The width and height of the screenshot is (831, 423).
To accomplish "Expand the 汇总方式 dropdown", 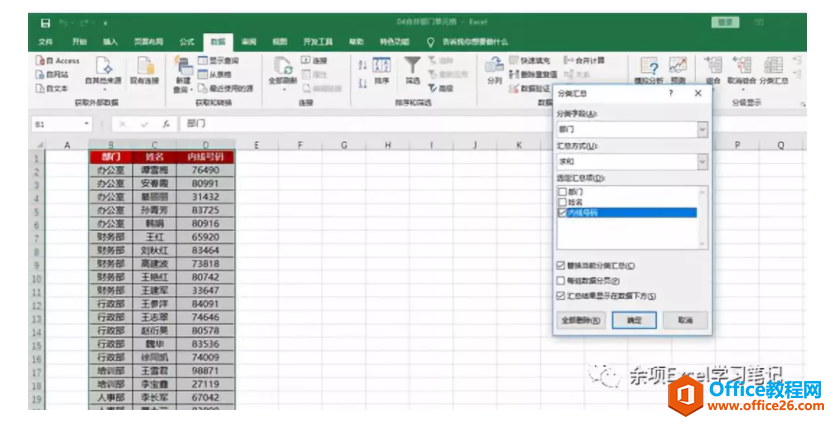I will 702,162.
